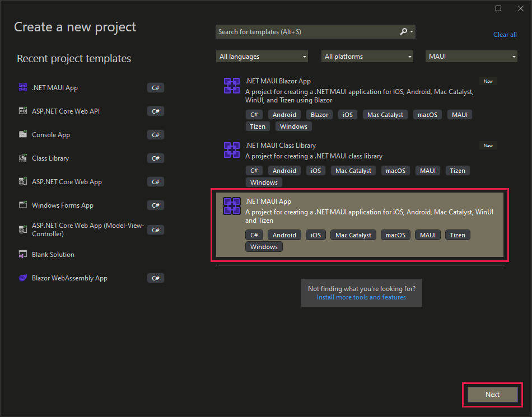The image size is (532, 417).
Task: Click the New badge on MAUI Class Library
Action: coord(488,146)
